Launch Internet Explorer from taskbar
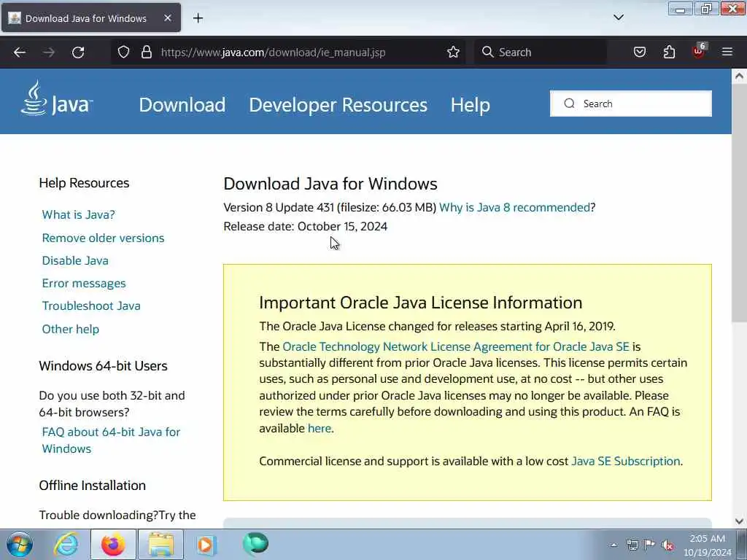The height and width of the screenshot is (560, 747). 66,544
